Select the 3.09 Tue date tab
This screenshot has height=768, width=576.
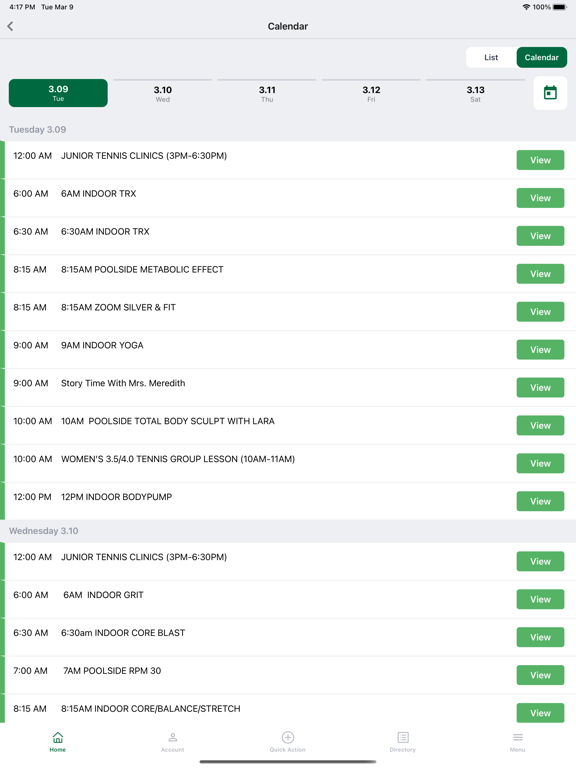click(x=58, y=93)
